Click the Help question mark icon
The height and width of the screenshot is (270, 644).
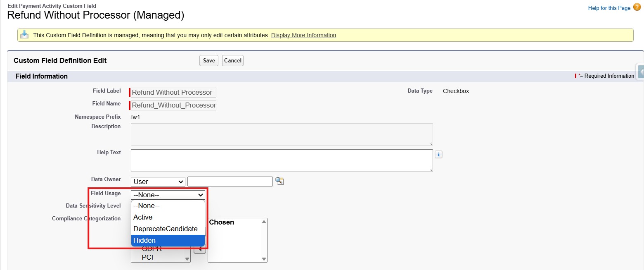coord(637,7)
